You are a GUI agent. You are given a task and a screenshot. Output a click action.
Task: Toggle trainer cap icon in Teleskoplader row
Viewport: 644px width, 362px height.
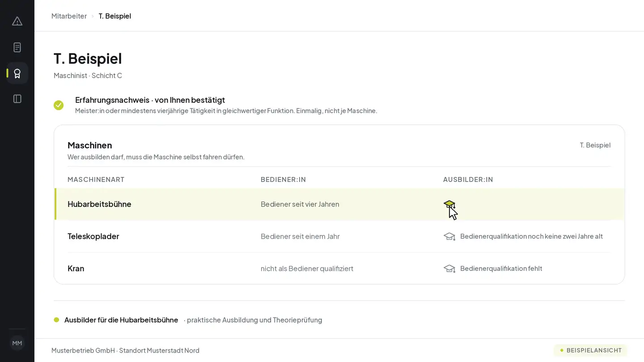449,236
